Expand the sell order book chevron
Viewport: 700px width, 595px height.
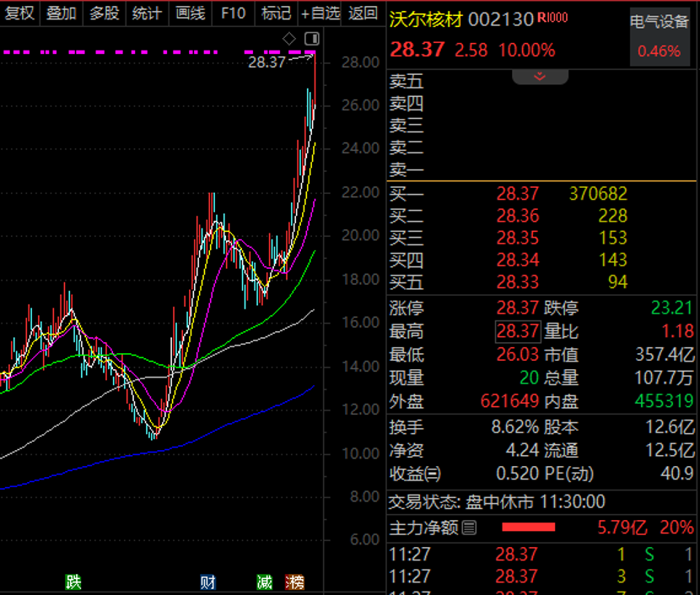540,76
